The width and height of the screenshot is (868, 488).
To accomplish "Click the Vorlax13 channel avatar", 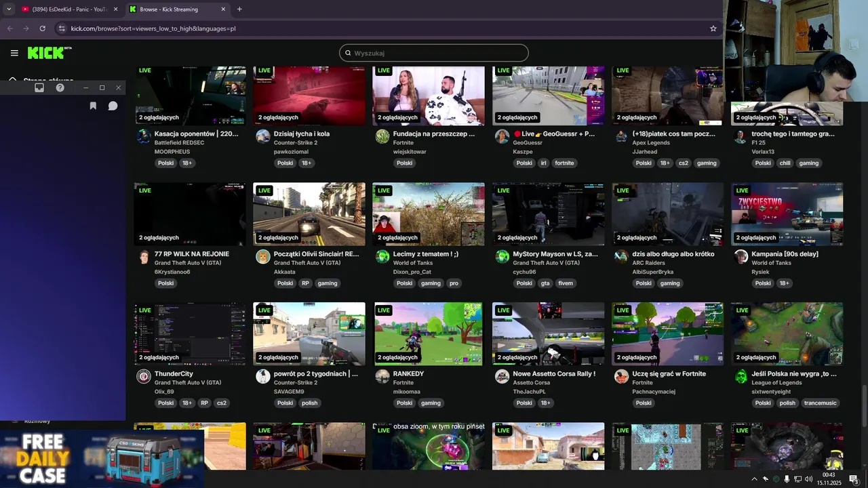I will coord(741,136).
